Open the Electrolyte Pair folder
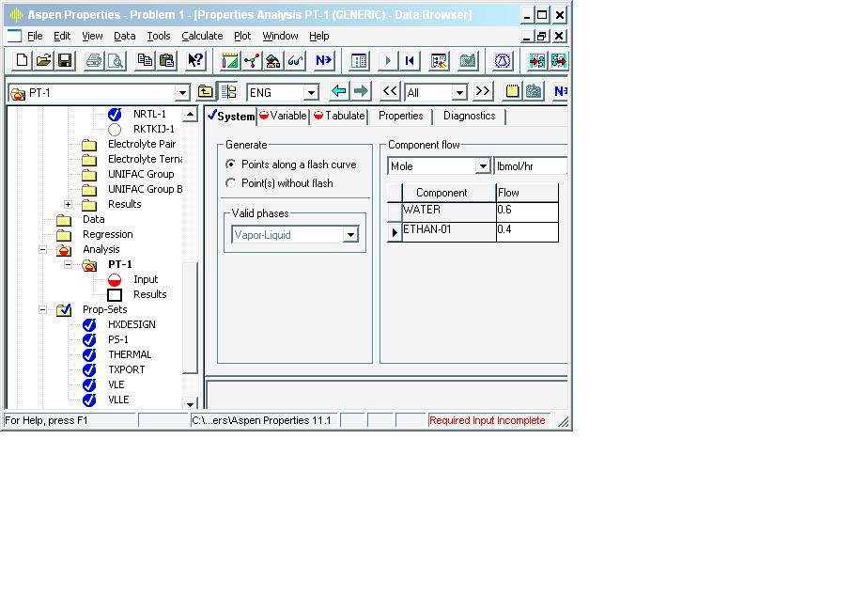 click(142, 144)
